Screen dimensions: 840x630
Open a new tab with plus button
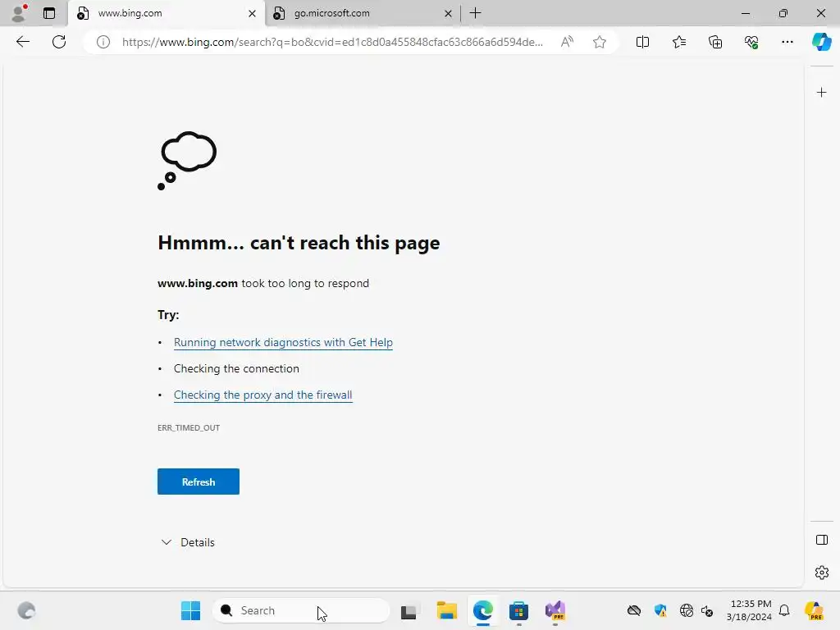point(475,13)
